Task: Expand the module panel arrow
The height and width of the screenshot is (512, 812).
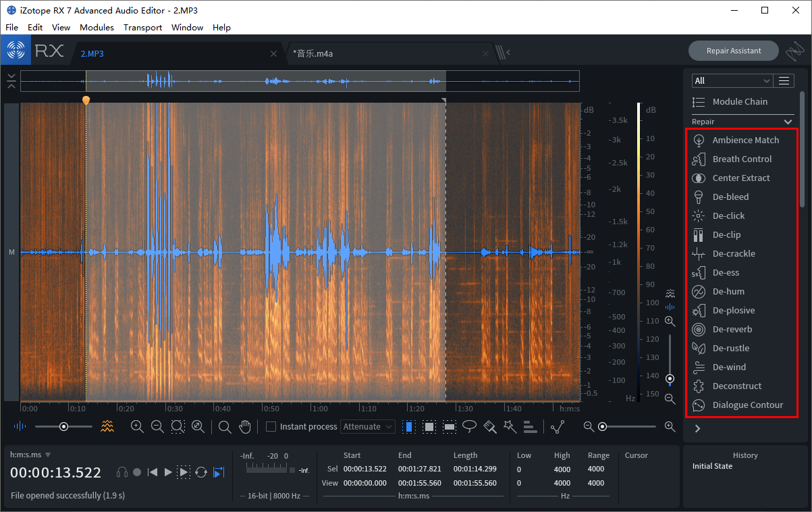Action: coord(697,428)
